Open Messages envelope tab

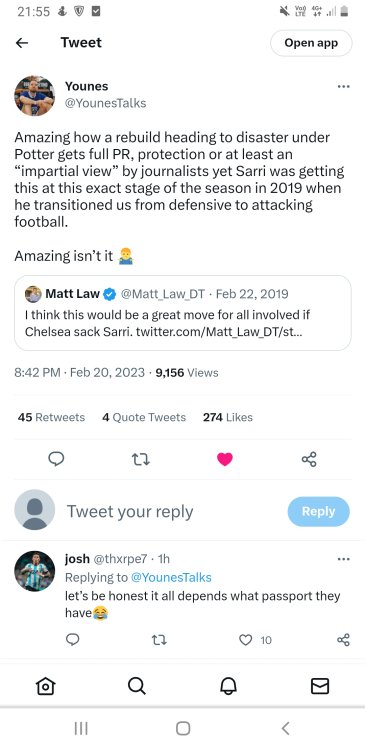click(x=320, y=687)
